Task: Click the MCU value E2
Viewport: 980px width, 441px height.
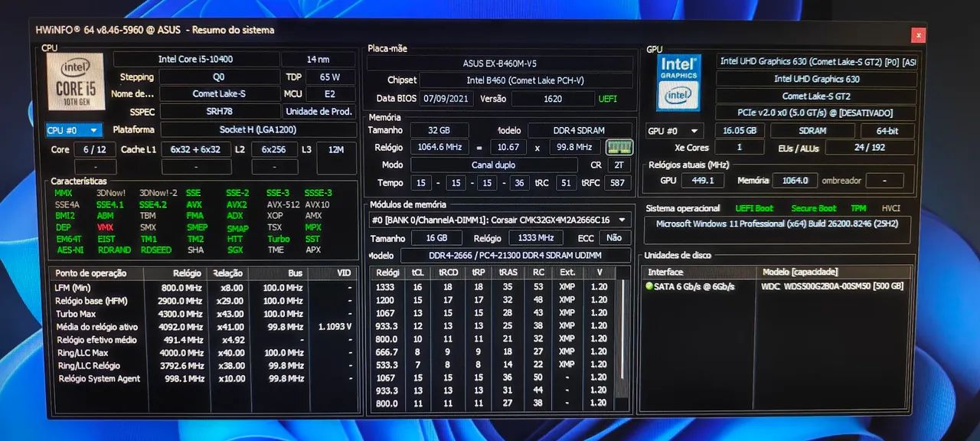Action: tap(330, 93)
